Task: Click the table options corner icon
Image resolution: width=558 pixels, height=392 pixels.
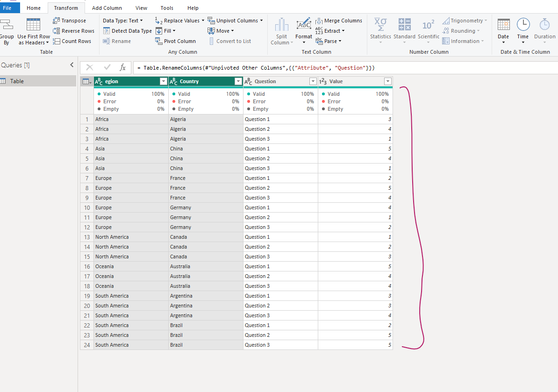Action: pos(87,81)
